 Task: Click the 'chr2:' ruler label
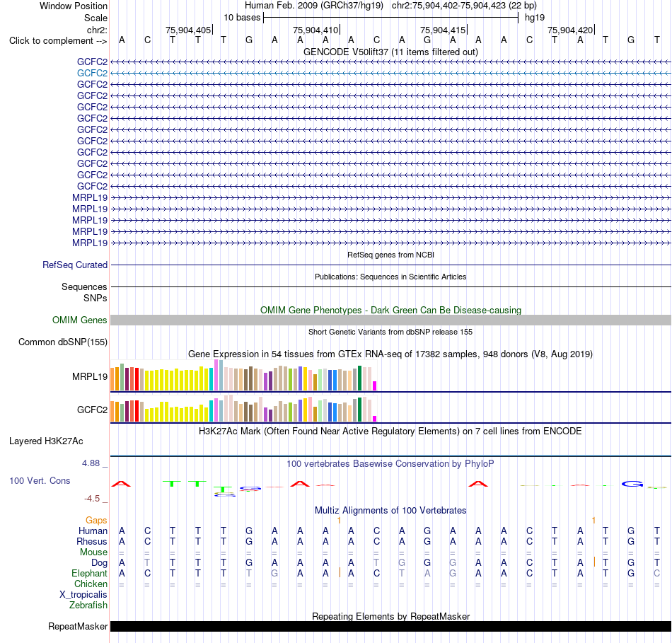(97, 30)
